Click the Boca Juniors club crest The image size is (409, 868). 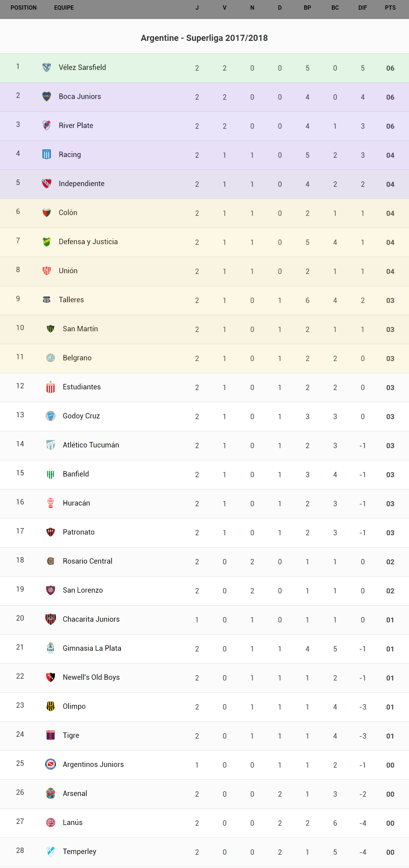click(x=47, y=96)
